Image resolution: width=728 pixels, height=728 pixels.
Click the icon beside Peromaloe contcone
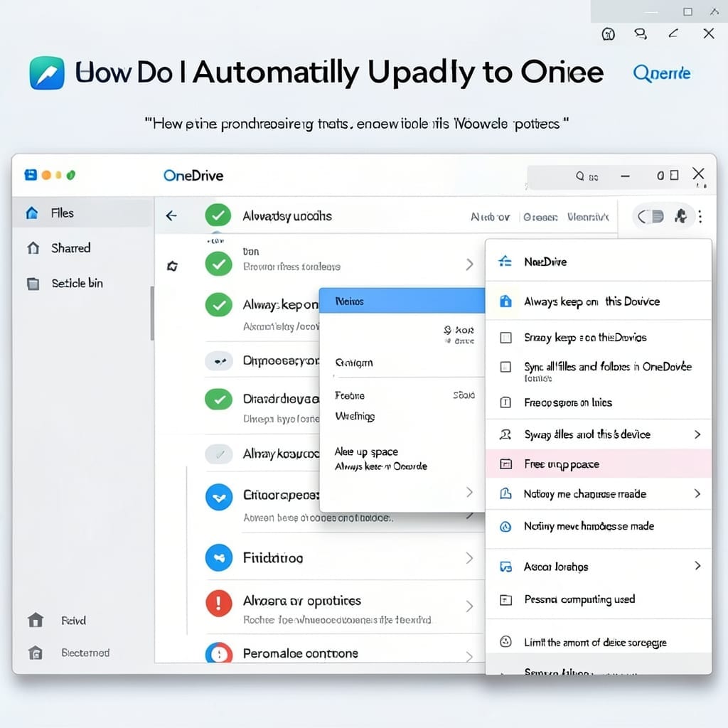click(x=219, y=653)
